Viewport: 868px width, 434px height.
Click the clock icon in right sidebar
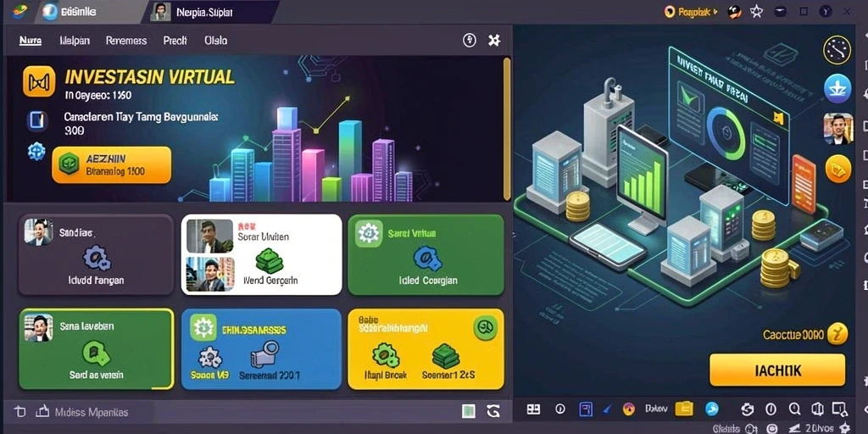point(837,50)
